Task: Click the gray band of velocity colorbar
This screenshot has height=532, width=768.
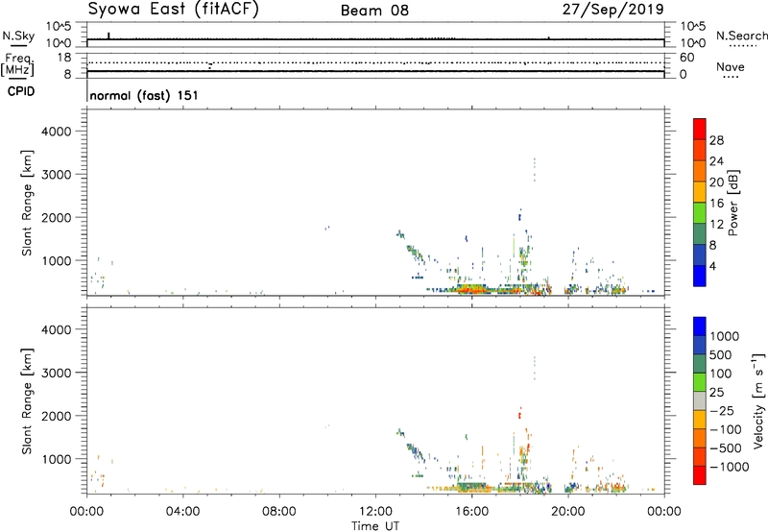Action: tap(700, 401)
